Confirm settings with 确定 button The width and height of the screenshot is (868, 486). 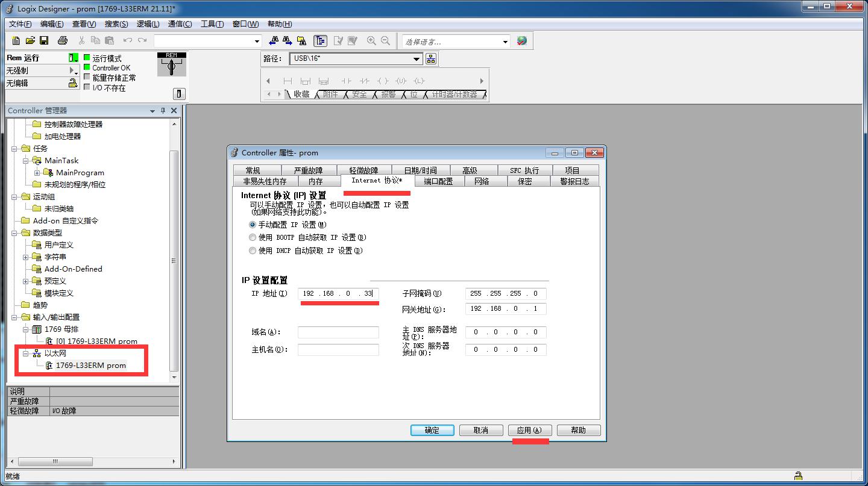point(432,429)
